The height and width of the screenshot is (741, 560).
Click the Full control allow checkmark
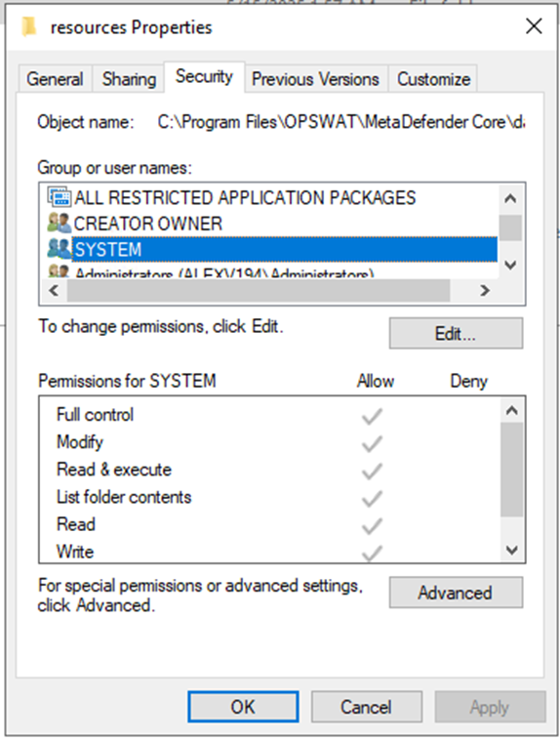click(x=372, y=416)
